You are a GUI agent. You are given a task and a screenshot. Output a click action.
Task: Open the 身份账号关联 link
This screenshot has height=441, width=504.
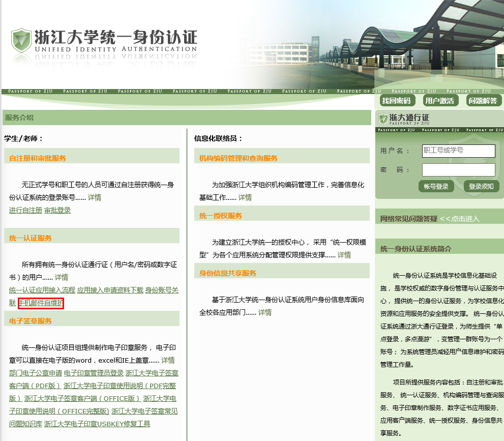162,290
